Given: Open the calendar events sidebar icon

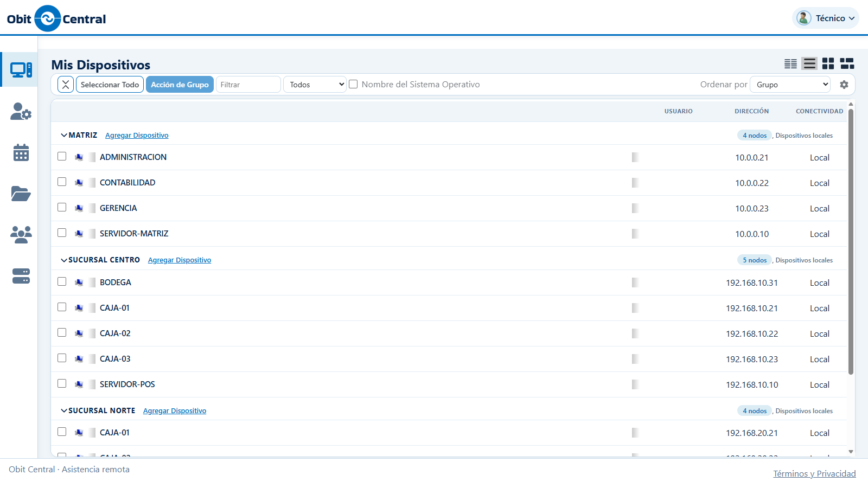Looking at the screenshot, I should click(21, 152).
